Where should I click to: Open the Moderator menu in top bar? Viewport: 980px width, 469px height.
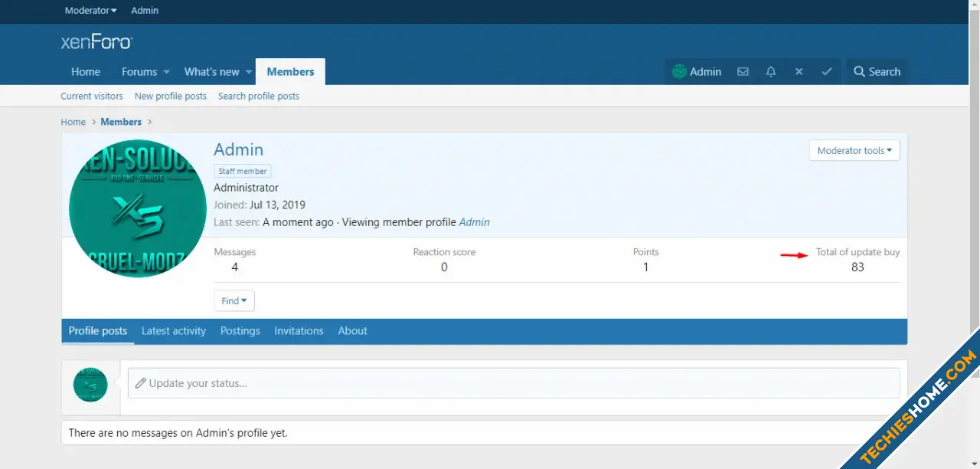point(90,11)
